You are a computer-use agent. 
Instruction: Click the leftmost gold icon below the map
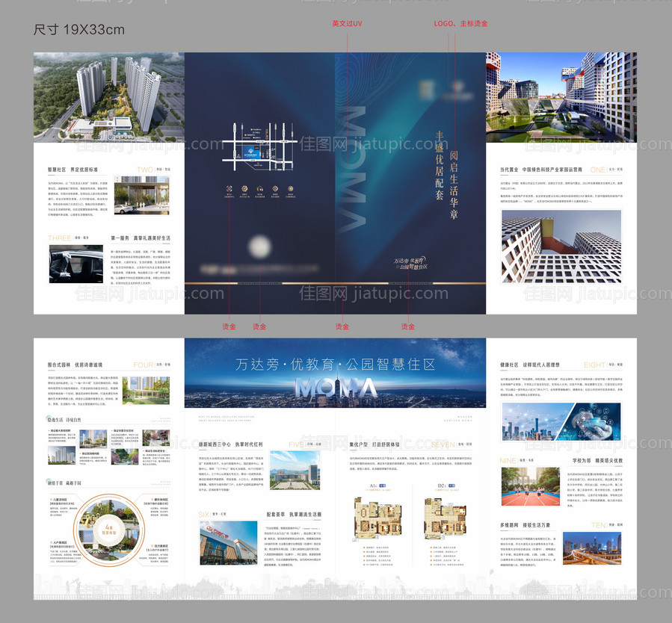(x=229, y=190)
